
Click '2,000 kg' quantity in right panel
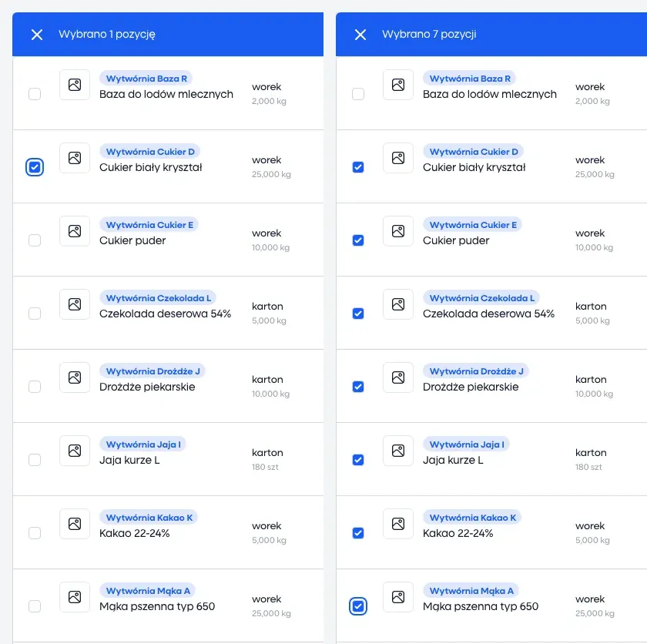[592, 101]
